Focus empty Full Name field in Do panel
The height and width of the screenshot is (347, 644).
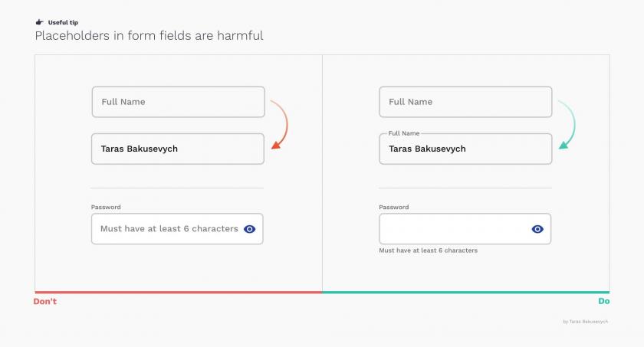(x=466, y=102)
